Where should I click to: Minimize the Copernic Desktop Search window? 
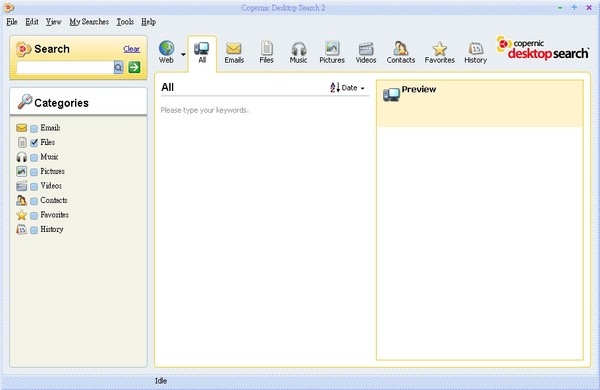pyautogui.click(x=560, y=8)
